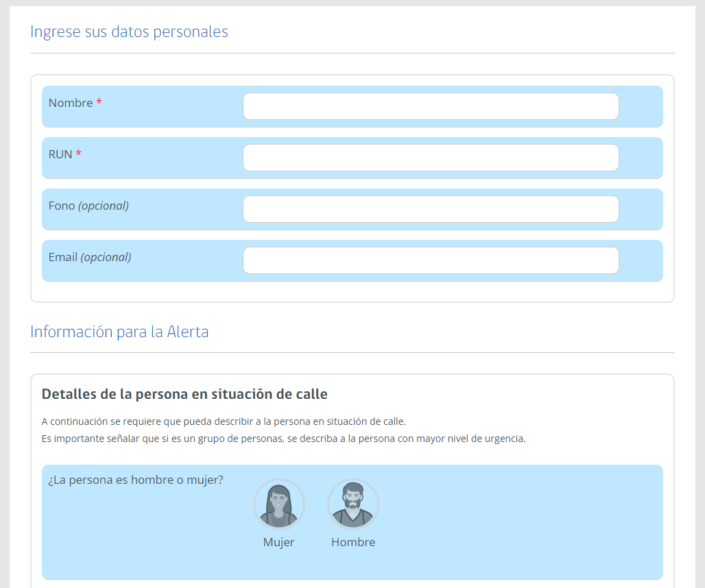Click 'Ingrese sus datos personales' heading

pyautogui.click(x=129, y=32)
